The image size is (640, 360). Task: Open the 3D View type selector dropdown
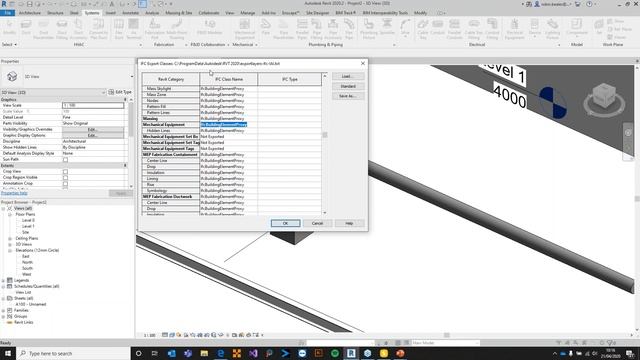tap(131, 76)
